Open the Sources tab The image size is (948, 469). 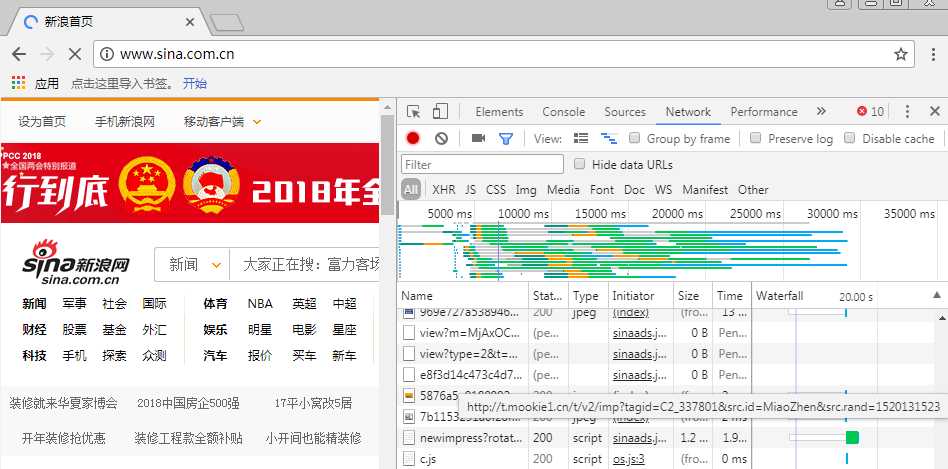(x=625, y=112)
